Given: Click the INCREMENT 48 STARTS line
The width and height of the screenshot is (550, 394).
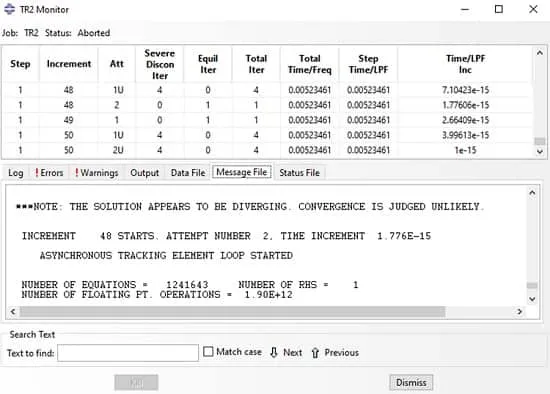Looking at the screenshot, I should point(226,236).
